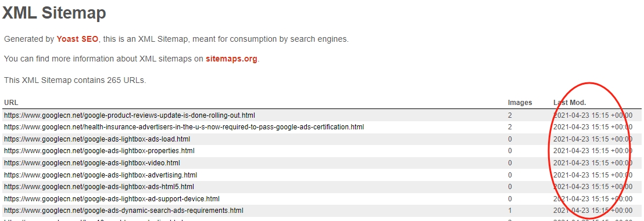Select Last Mod. date of lightbox-ads-html5 row
Image resolution: width=644 pixels, height=221 pixels.
593,187
